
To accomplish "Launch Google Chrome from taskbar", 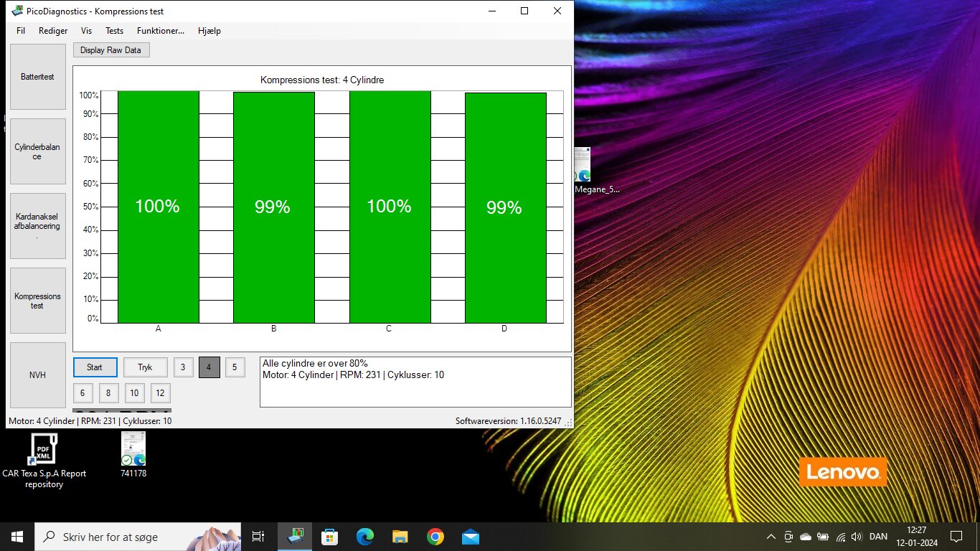I will [x=435, y=537].
